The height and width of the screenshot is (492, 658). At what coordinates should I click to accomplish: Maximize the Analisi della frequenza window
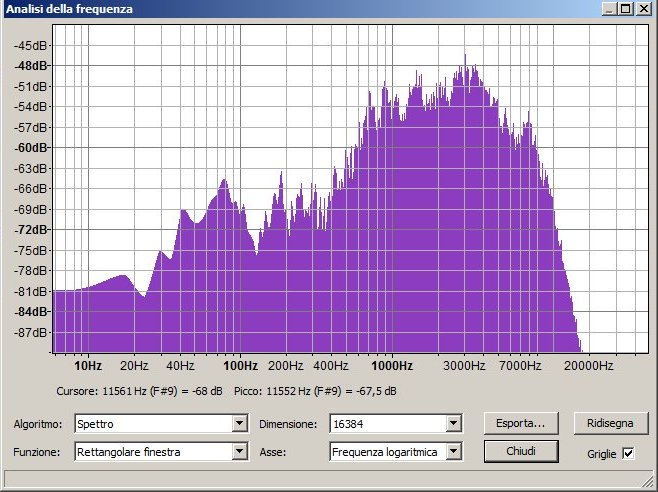click(626, 9)
